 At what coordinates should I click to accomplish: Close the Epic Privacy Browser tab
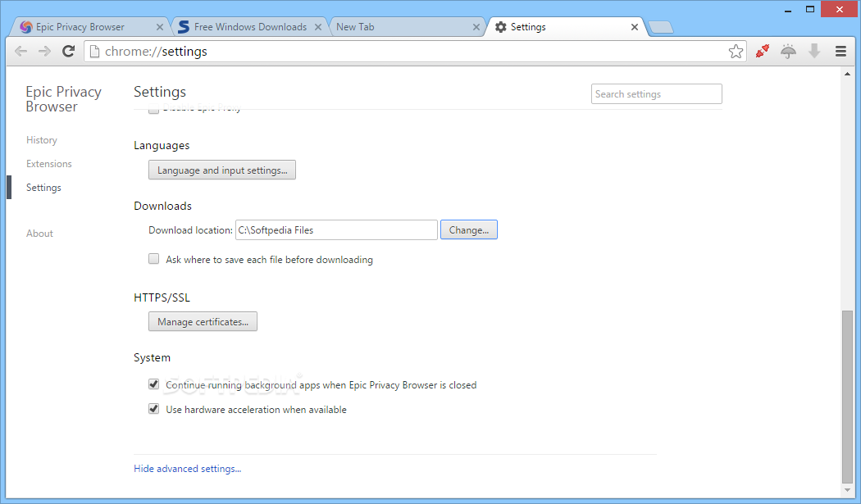[x=160, y=27]
